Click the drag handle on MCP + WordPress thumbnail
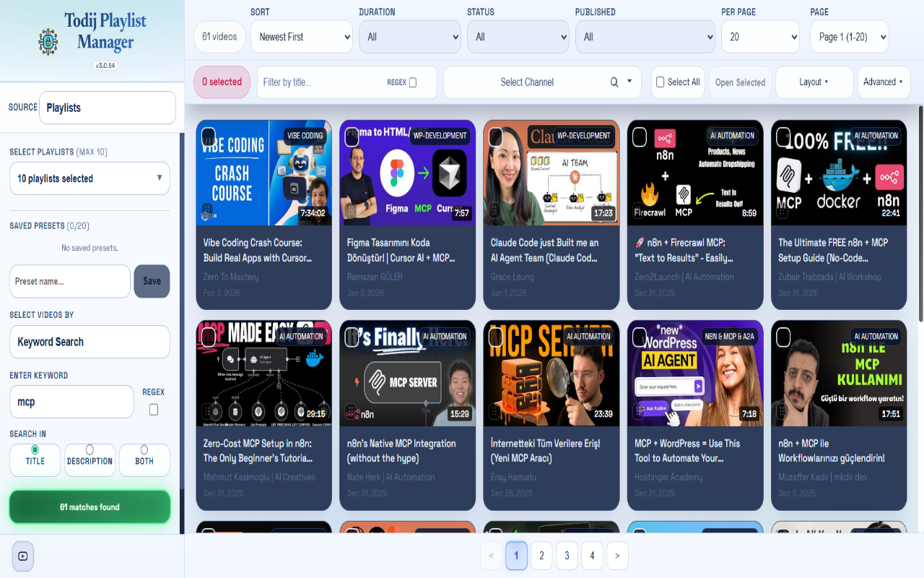The width and height of the screenshot is (924, 578). (x=639, y=411)
